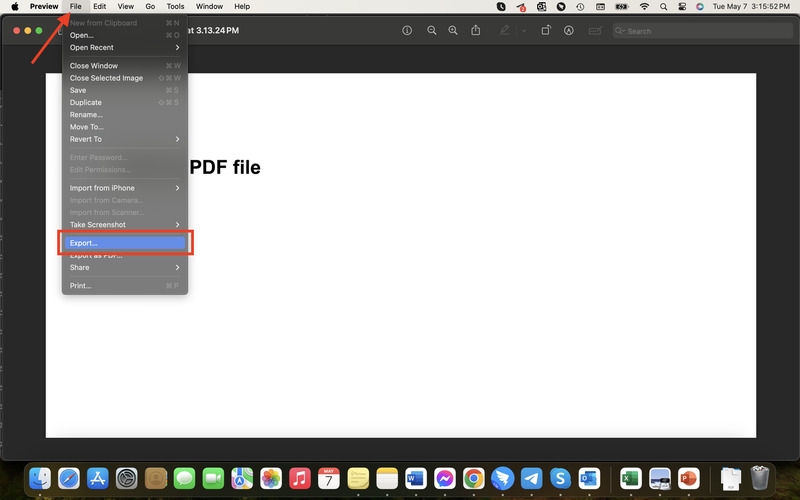The height and width of the screenshot is (500, 800).
Task: Open FaceTime from the Dock
Action: click(213, 479)
